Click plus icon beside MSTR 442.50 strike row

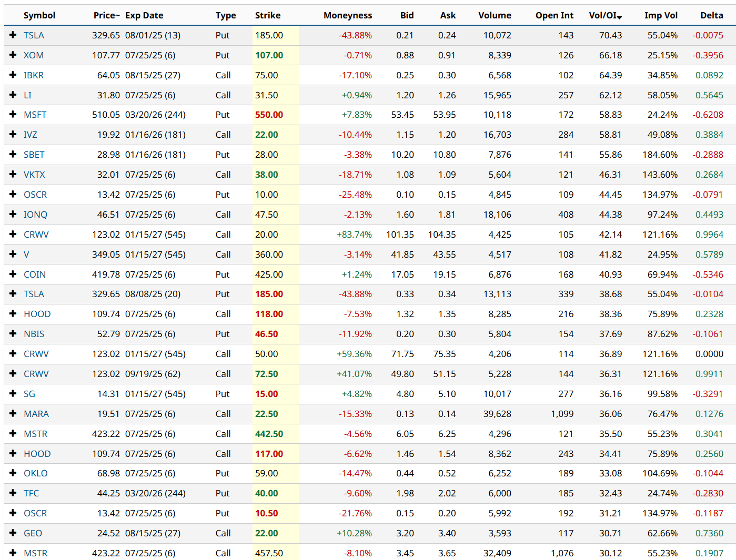coord(13,433)
